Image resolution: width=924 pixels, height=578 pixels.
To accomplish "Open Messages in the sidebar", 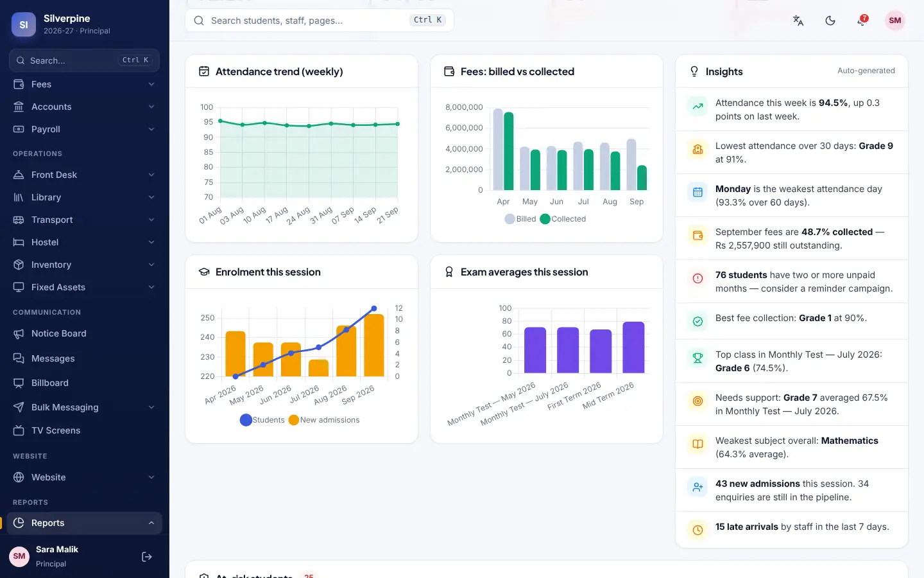I will pyautogui.click(x=85, y=358).
